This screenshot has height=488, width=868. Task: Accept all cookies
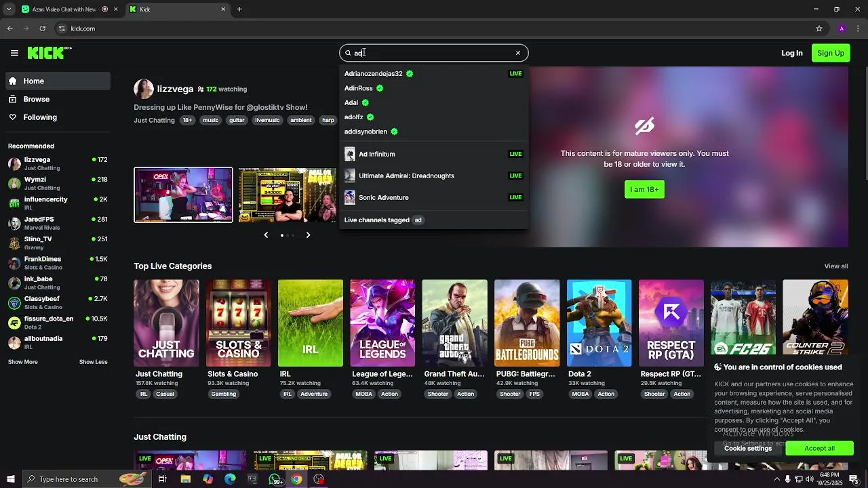tap(819, 448)
